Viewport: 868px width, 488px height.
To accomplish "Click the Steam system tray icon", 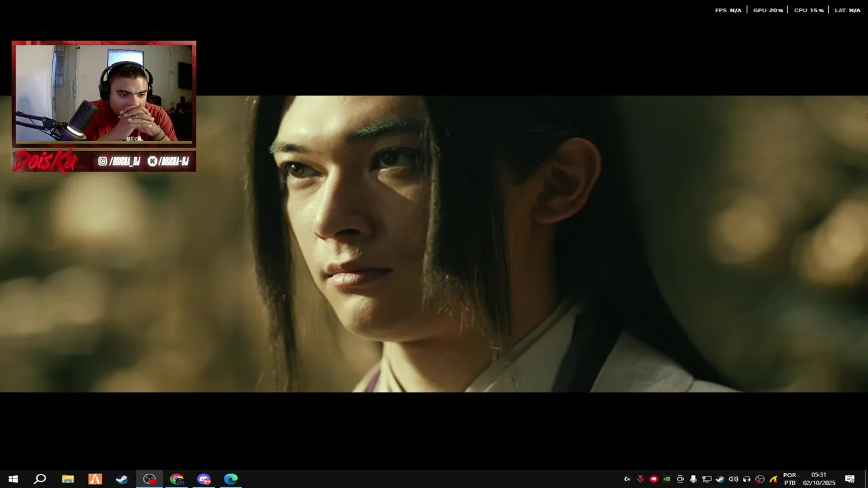I will 720,479.
